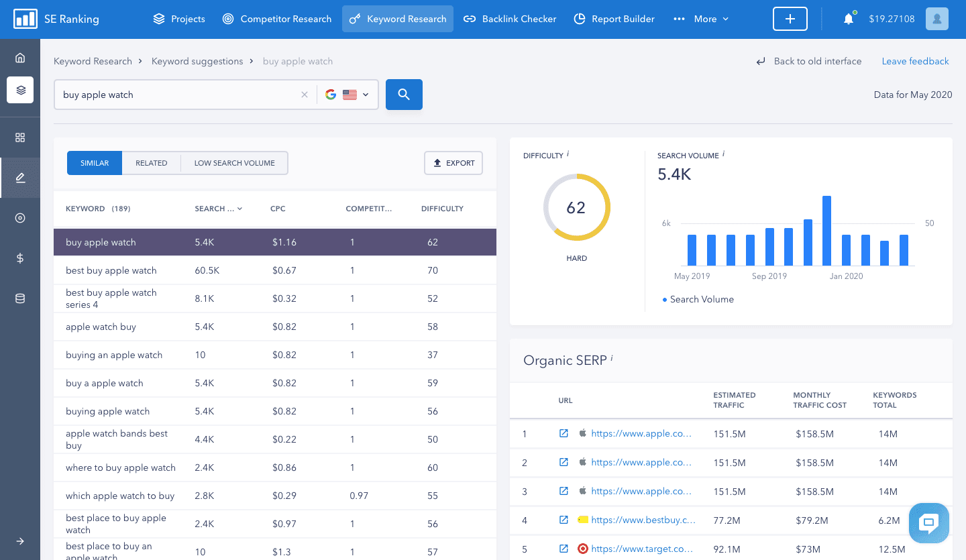
Task: Switch to the Similar tab
Action: tap(95, 163)
